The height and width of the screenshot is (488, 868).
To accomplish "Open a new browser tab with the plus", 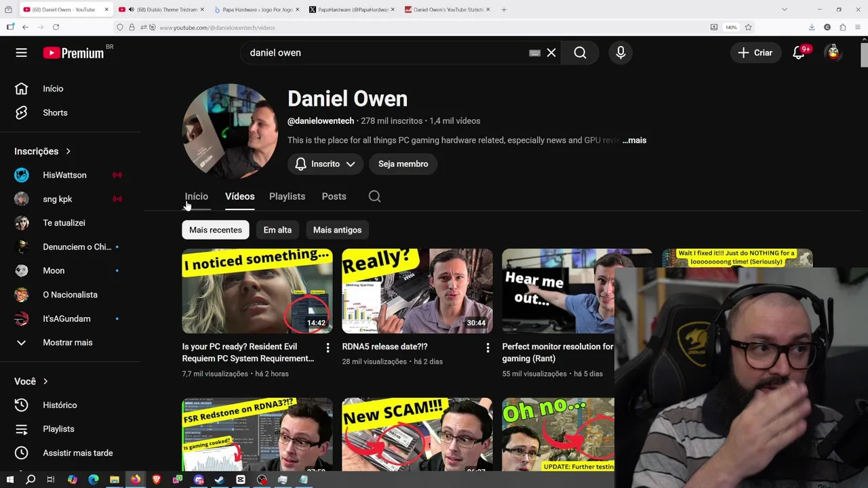I will pos(504,9).
